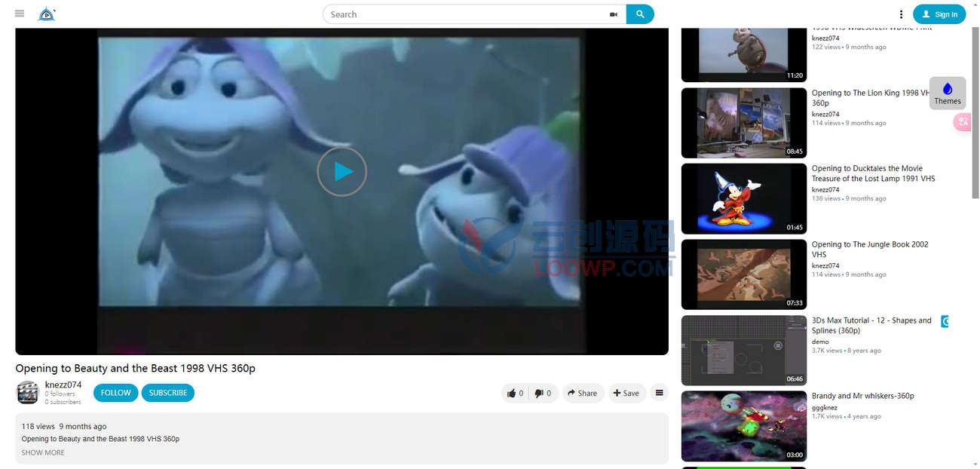Share this video
Image resolution: width=980 pixels, height=469 pixels.
click(583, 393)
